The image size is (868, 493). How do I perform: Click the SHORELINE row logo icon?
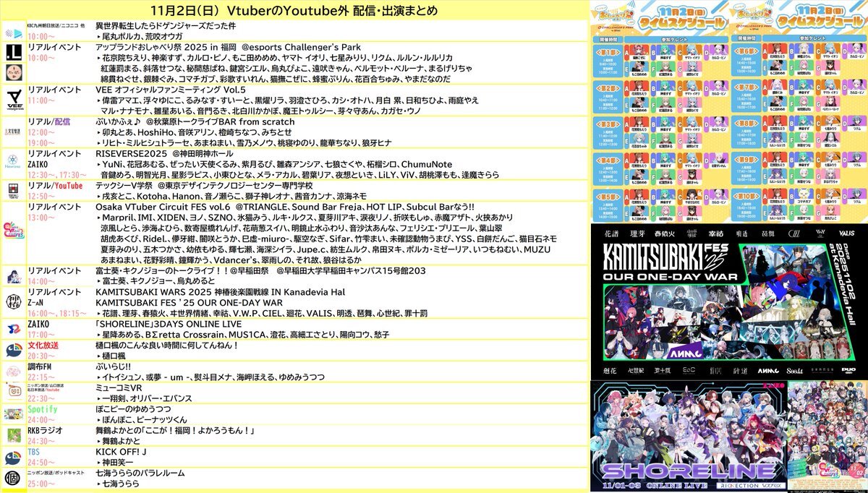tap(13, 329)
